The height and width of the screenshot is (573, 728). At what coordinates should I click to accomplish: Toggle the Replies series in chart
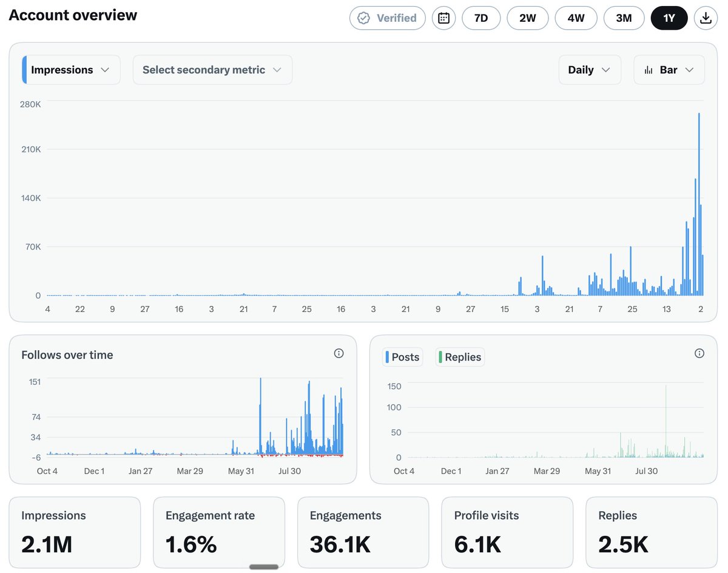coord(460,357)
